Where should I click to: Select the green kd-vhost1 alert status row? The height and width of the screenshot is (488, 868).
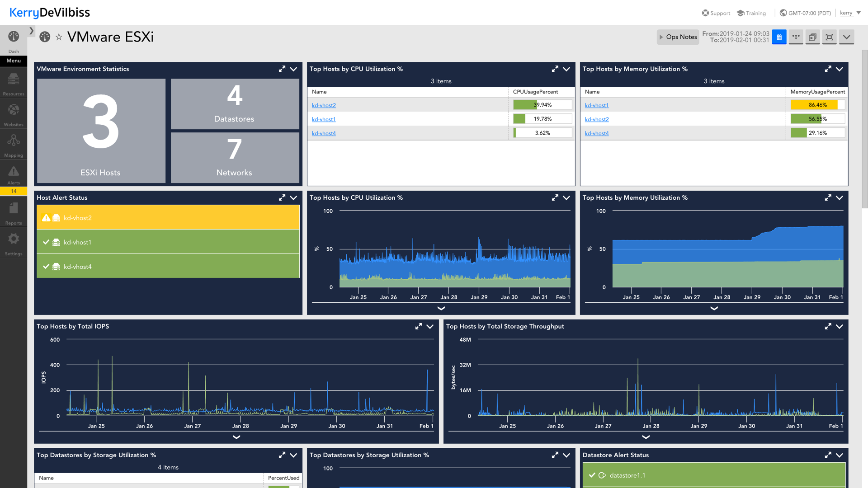pyautogui.click(x=168, y=242)
